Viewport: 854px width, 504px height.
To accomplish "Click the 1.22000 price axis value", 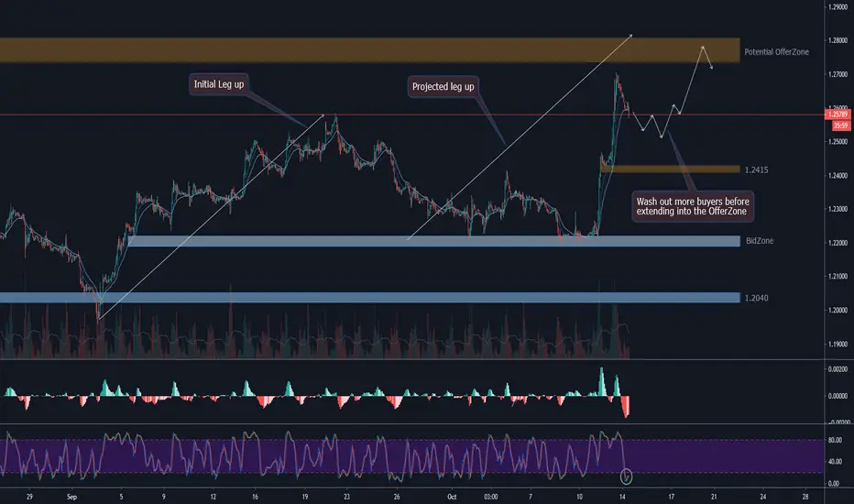I will pos(838,243).
